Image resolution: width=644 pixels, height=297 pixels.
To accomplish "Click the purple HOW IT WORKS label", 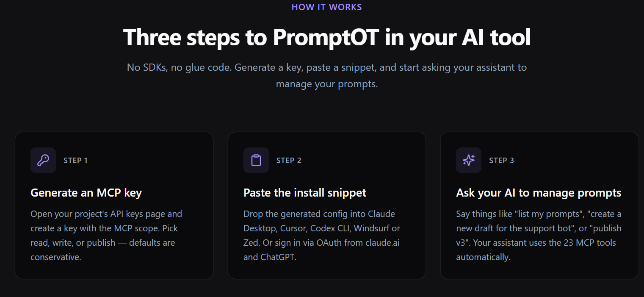I will point(326,7).
